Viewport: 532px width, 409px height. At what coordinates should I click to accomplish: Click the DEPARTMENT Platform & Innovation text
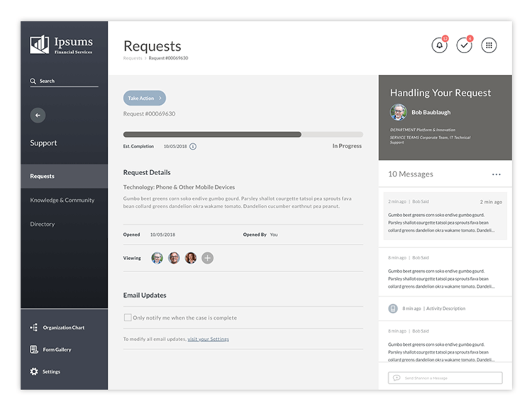tap(423, 130)
